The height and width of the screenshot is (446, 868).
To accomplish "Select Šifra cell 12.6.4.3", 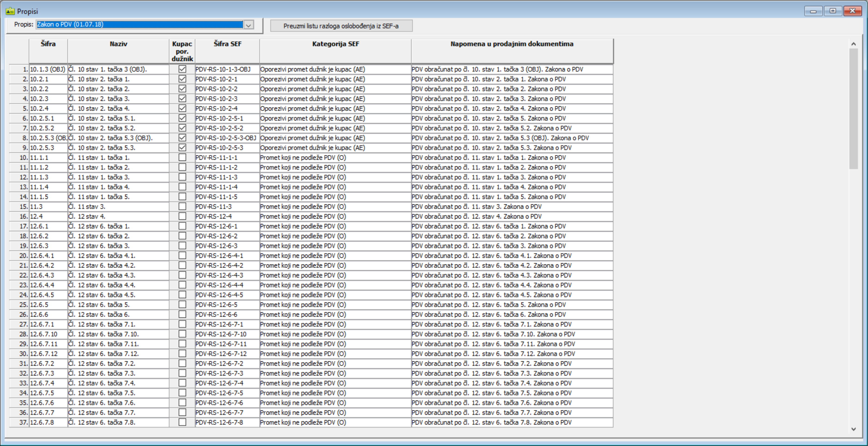I will point(48,275).
